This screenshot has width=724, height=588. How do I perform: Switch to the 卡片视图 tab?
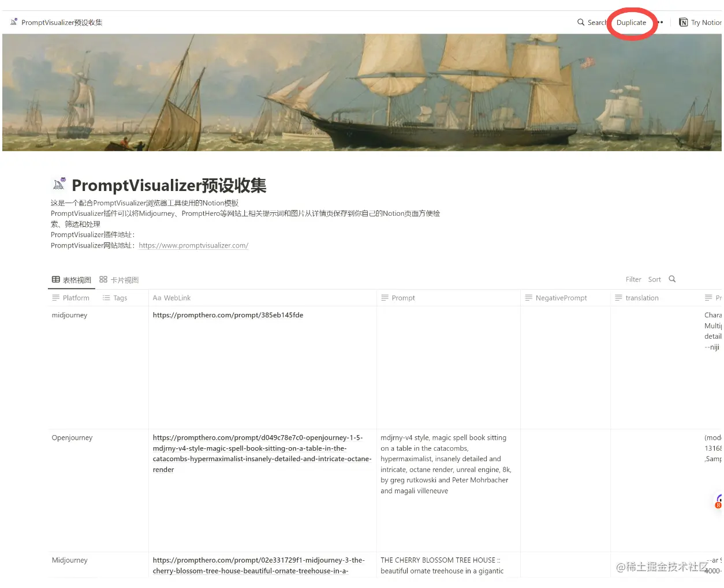coord(119,280)
